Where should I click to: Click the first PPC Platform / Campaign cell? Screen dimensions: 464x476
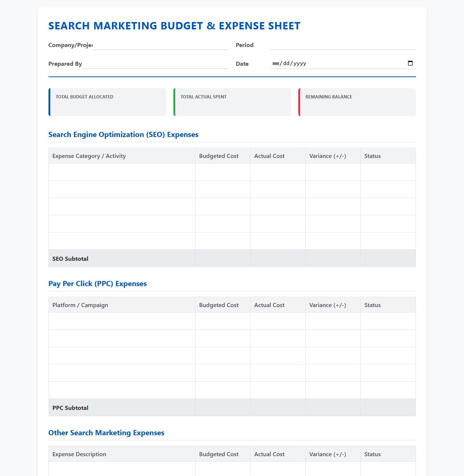[122, 321]
